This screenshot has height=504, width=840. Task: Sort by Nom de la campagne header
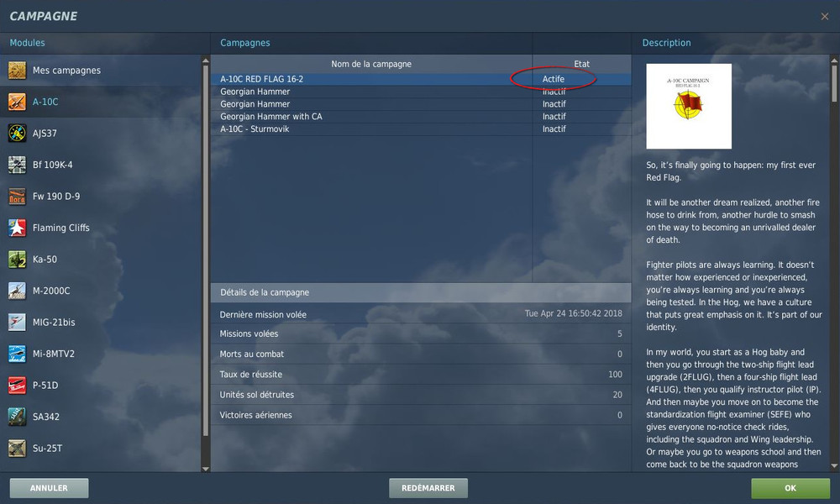(x=371, y=64)
